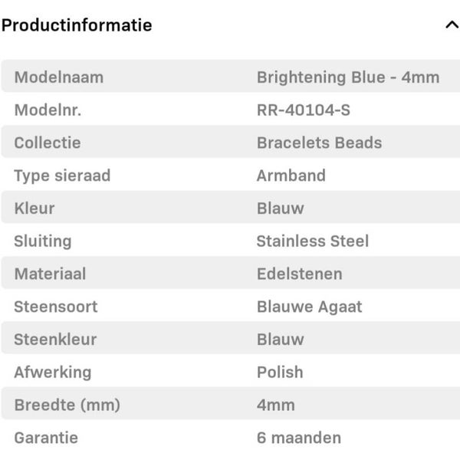Click model number RR-40104-S
The width and height of the screenshot is (460, 476).
tap(304, 110)
